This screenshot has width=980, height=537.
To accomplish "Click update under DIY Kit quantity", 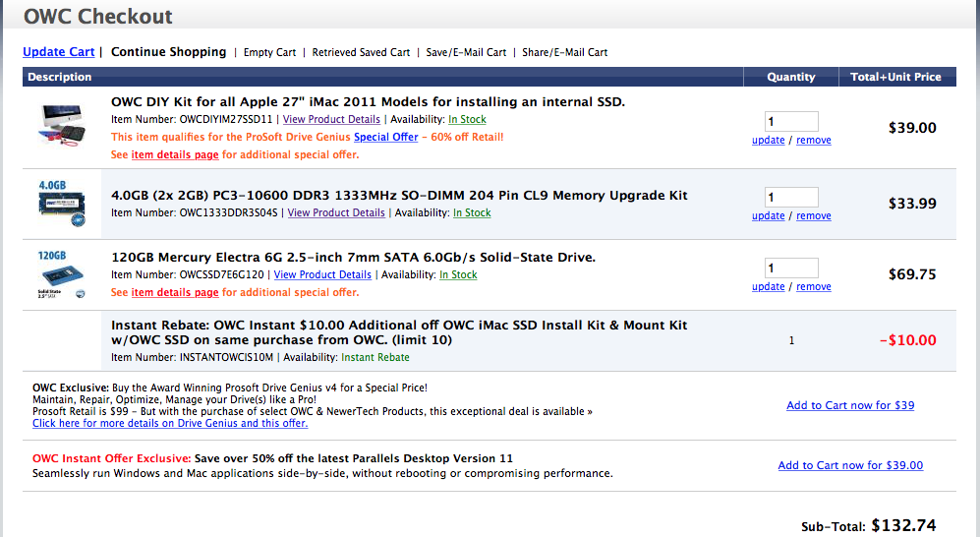I will 768,140.
